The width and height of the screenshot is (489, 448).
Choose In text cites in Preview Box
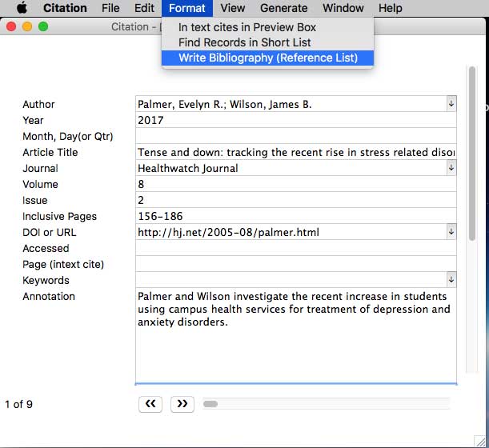click(247, 27)
